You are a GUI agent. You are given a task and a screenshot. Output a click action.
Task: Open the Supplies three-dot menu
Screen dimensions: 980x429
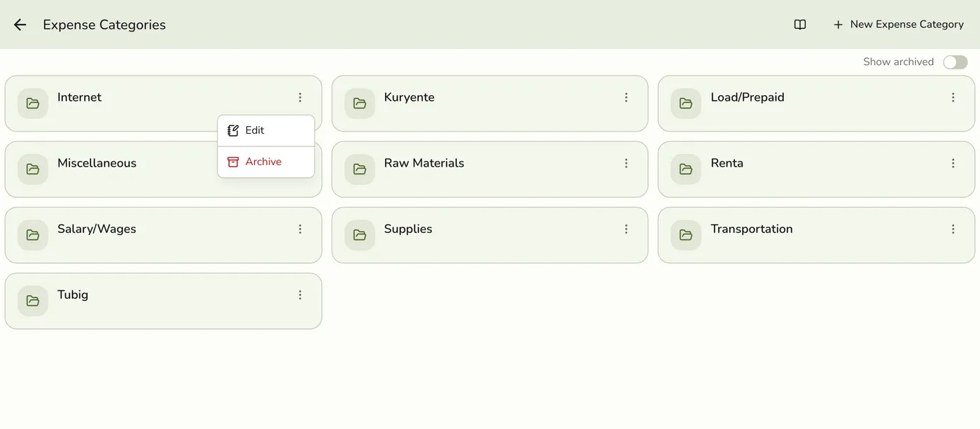coord(626,229)
